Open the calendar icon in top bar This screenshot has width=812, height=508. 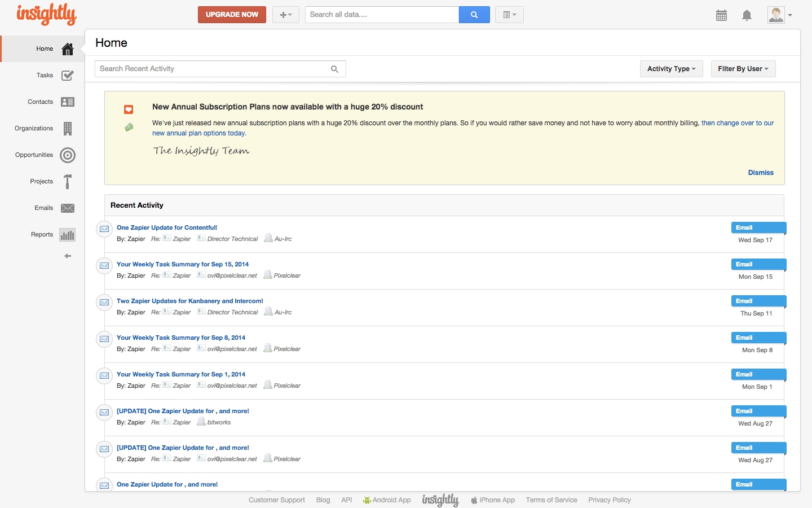click(x=721, y=15)
